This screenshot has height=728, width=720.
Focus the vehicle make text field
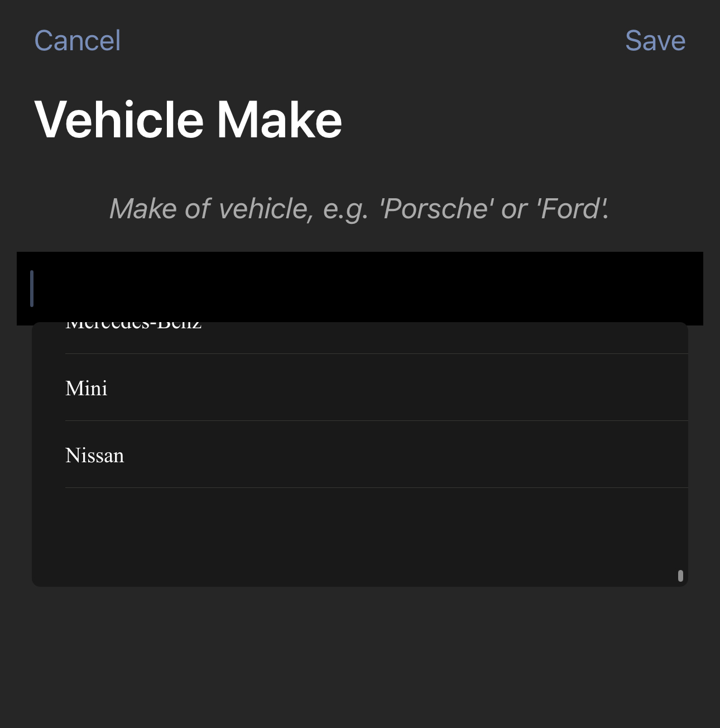click(x=360, y=288)
